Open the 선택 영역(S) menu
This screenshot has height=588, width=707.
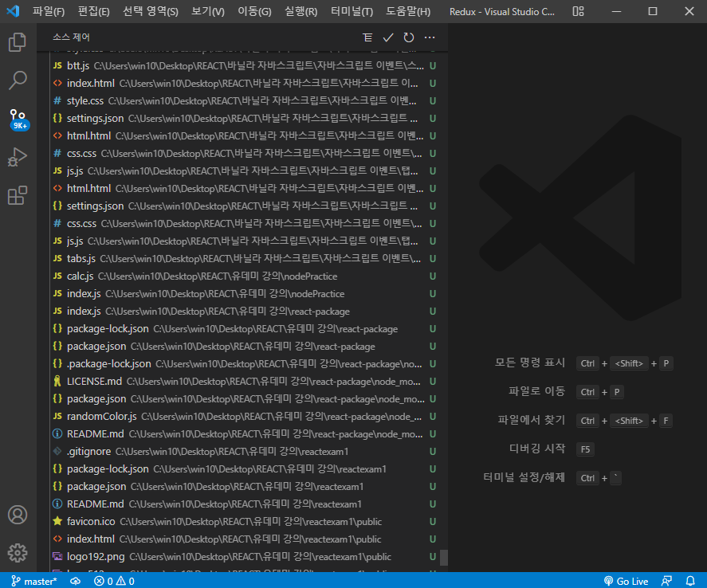pos(151,11)
